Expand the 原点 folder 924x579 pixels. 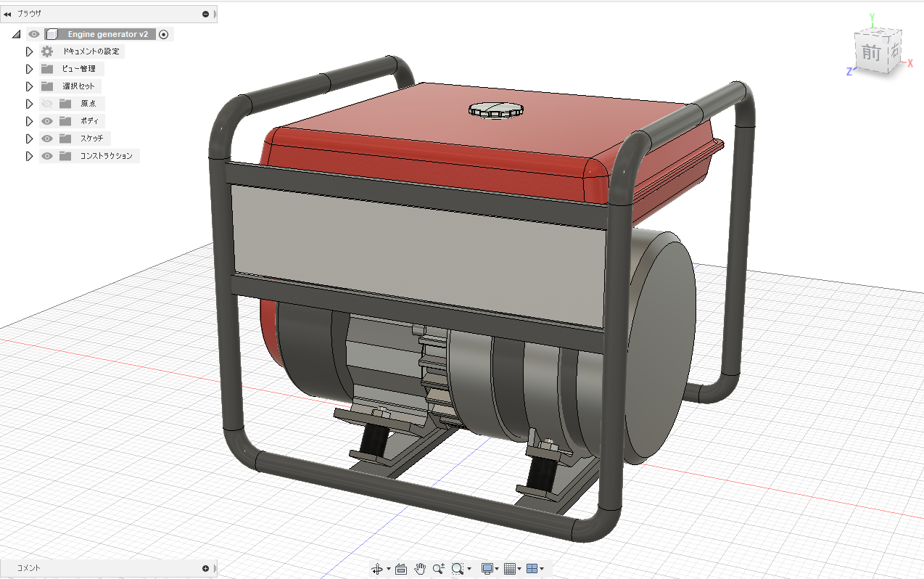30,104
